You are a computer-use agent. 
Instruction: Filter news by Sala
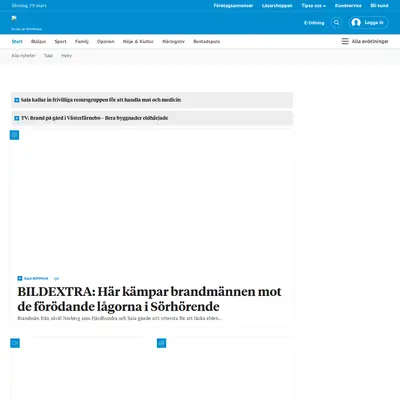tap(48, 56)
